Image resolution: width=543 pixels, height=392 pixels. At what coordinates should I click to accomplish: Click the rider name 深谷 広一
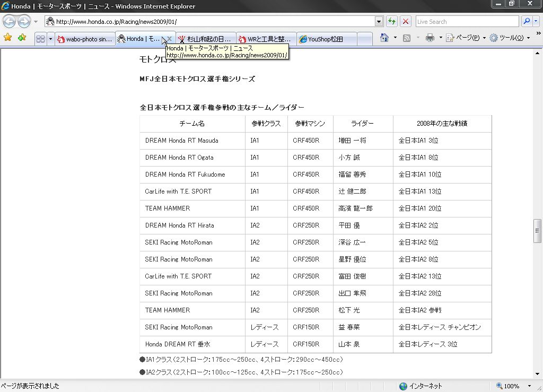point(352,242)
